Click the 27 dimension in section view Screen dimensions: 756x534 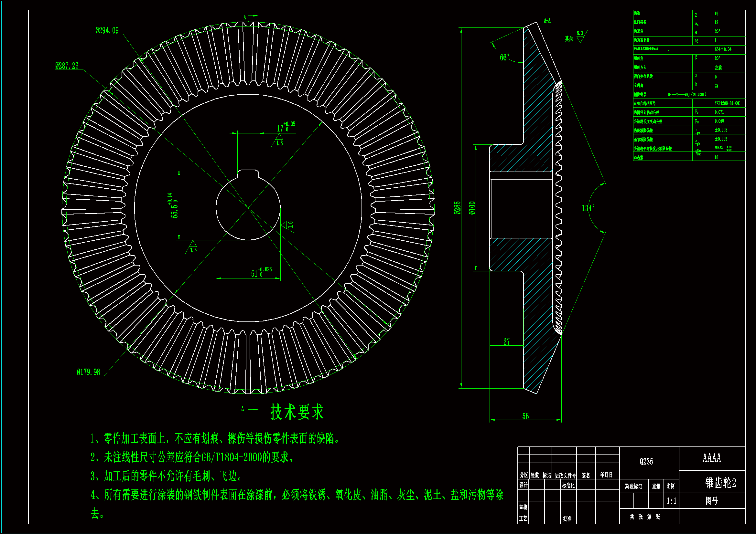coord(506,342)
